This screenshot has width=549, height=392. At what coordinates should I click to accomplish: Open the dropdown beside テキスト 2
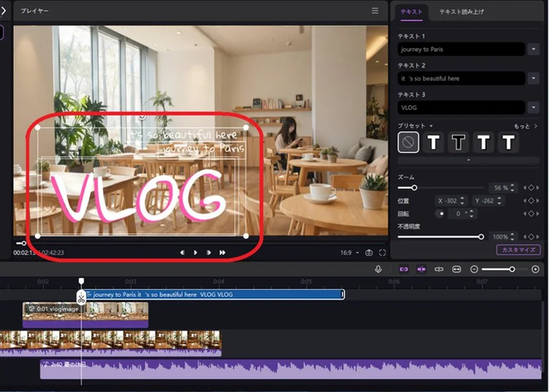click(x=534, y=78)
